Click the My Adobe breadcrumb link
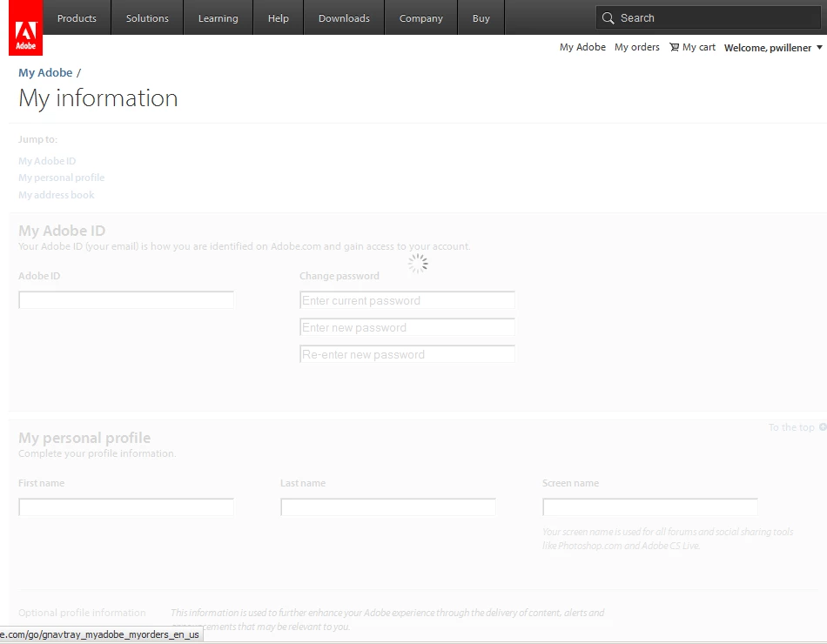 coord(45,72)
